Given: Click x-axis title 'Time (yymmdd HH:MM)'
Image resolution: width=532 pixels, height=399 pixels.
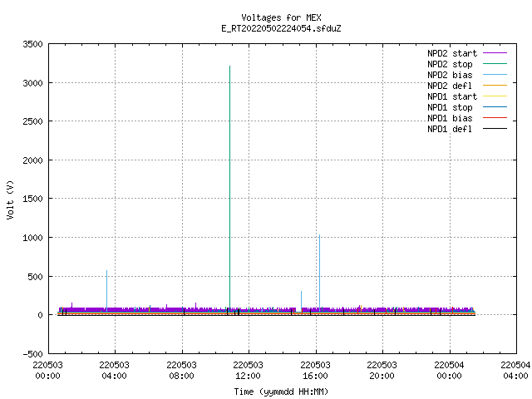Looking at the screenshot, I should coord(281,392).
